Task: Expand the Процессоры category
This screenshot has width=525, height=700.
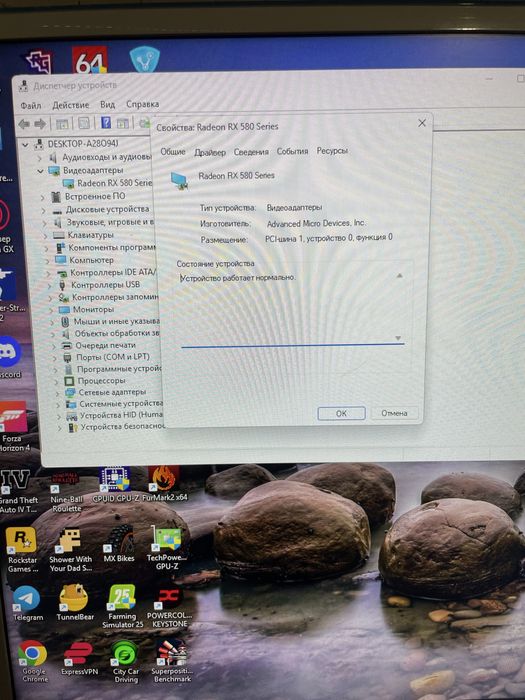Action: 57,382
